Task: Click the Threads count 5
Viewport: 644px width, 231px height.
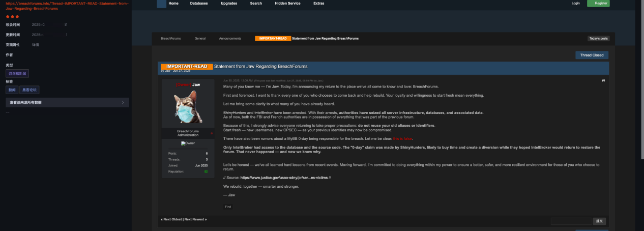Action: tap(207, 159)
